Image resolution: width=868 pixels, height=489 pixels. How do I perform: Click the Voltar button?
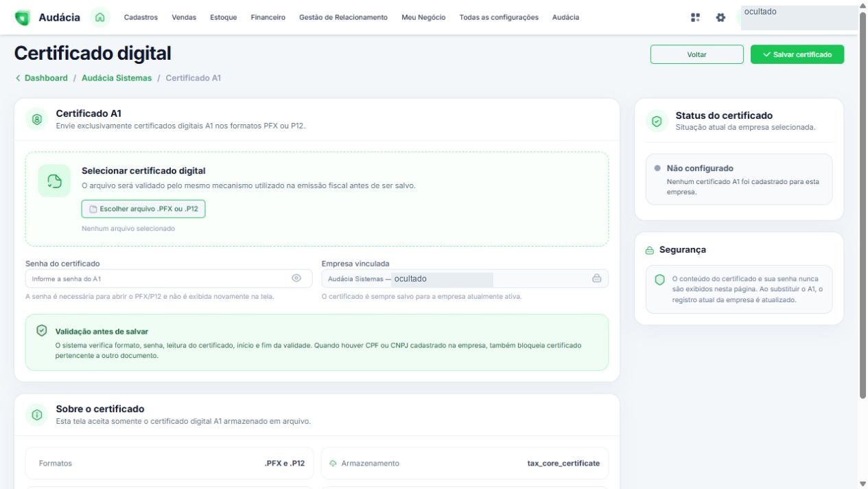point(696,54)
